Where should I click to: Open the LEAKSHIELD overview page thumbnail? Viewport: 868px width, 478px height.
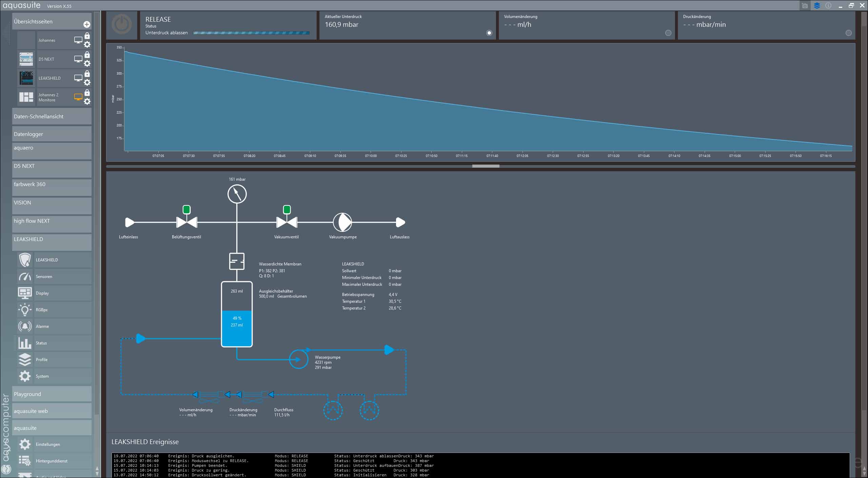click(x=26, y=78)
